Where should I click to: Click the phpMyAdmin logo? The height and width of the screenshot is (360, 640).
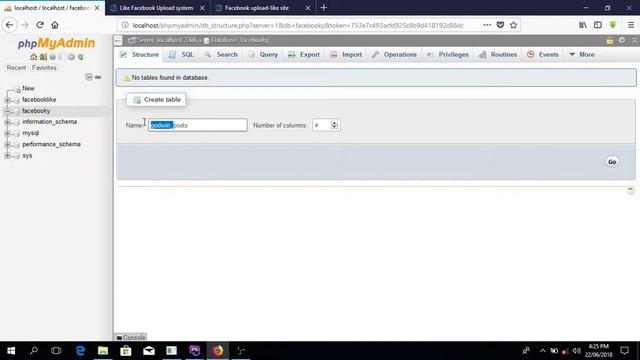[56, 43]
